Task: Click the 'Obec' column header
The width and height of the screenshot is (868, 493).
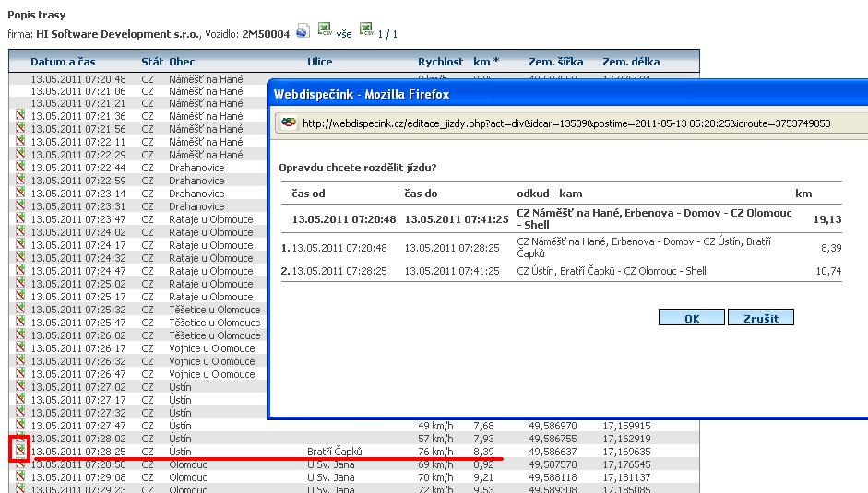Action: pos(182,62)
